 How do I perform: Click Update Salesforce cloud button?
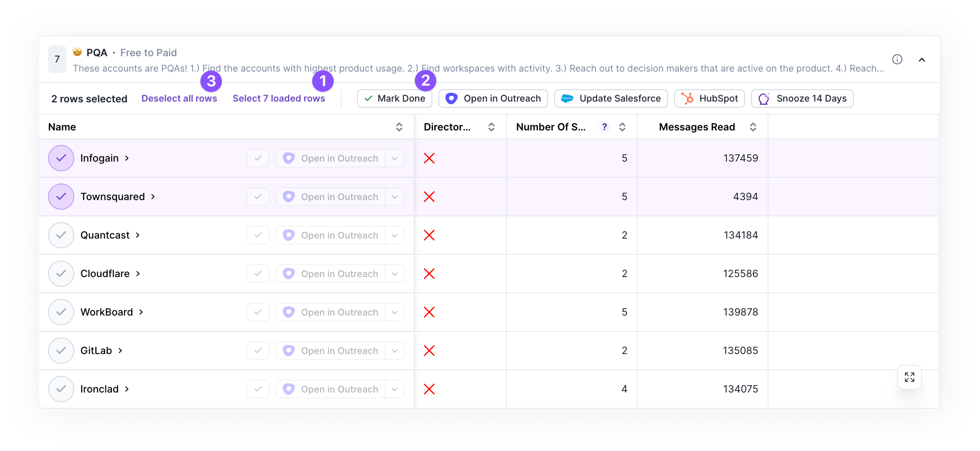click(x=611, y=99)
